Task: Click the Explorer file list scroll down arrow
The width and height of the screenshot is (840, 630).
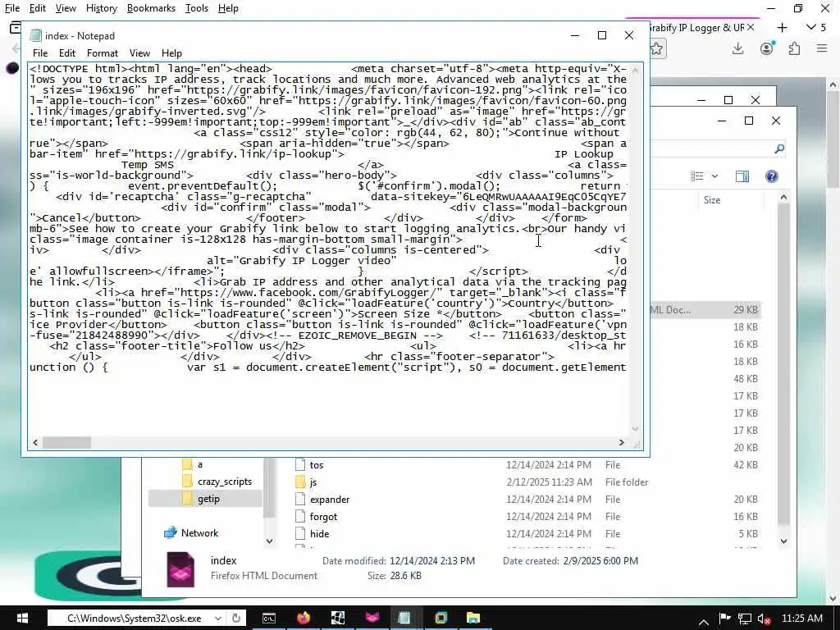Action: pos(783,541)
